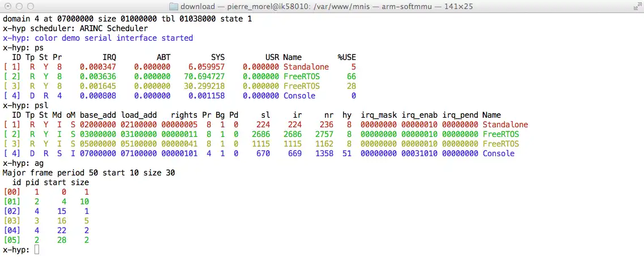The width and height of the screenshot is (644, 257).
Task: Click the 'irq_pend' column header
Action: 461,115
